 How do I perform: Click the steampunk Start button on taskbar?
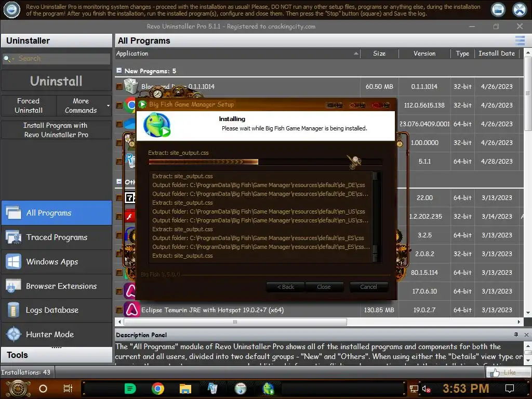[x=18, y=389]
